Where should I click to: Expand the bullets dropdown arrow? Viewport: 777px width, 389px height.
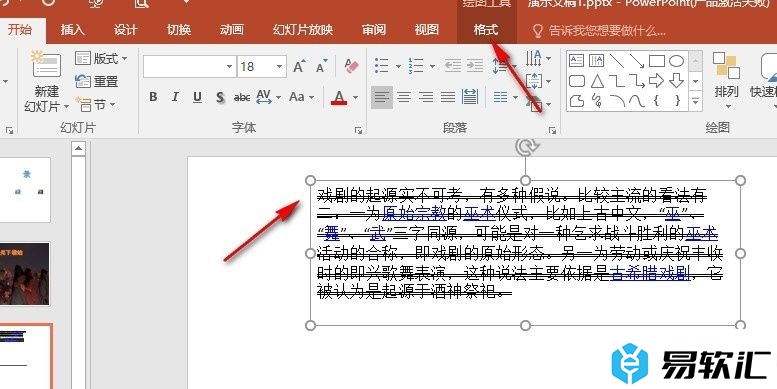(x=397, y=66)
